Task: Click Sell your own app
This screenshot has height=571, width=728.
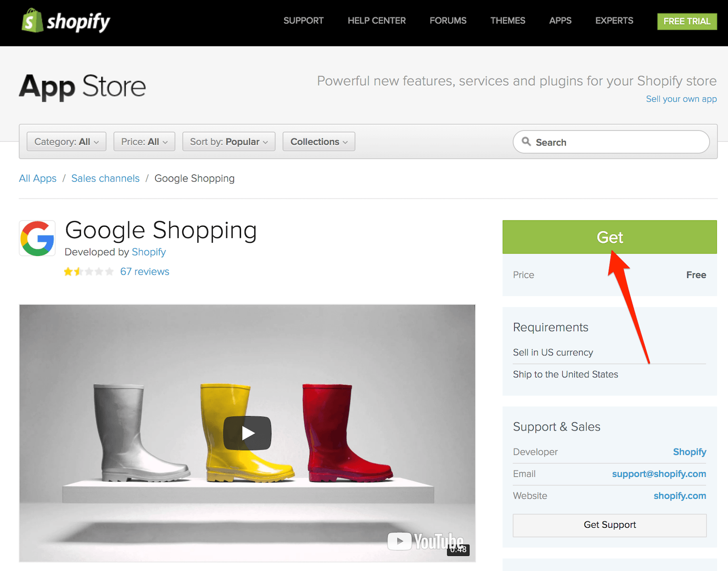Action: pos(681,99)
